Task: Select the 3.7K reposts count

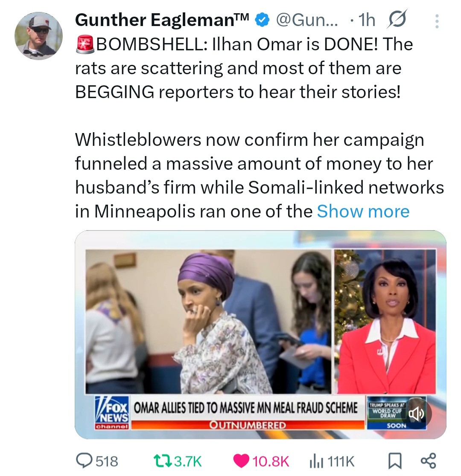Action: pyautogui.click(x=188, y=461)
